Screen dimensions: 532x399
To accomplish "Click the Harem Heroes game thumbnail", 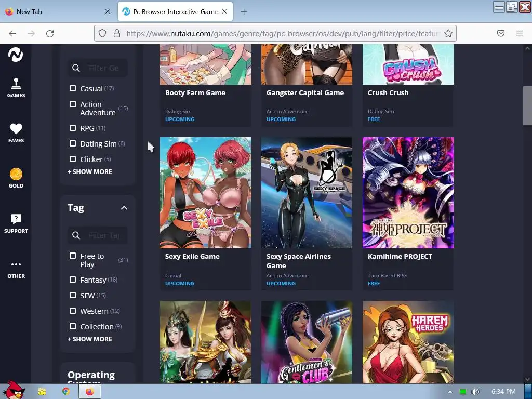I will click(408, 342).
